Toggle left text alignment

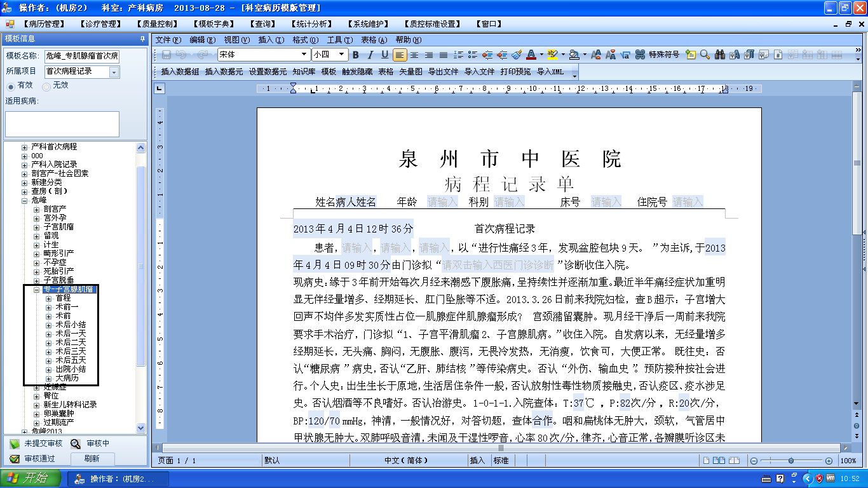pos(399,55)
